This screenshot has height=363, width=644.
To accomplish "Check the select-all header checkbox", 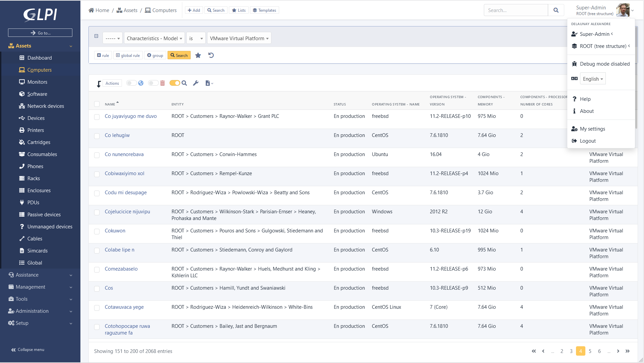I will click(x=97, y=103).
